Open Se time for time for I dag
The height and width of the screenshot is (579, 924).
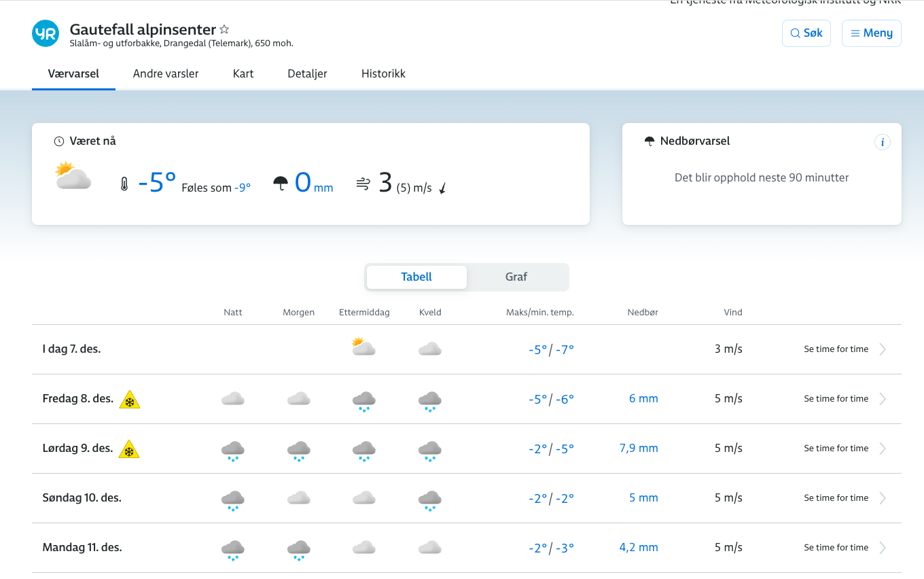(x=836, y=349)
